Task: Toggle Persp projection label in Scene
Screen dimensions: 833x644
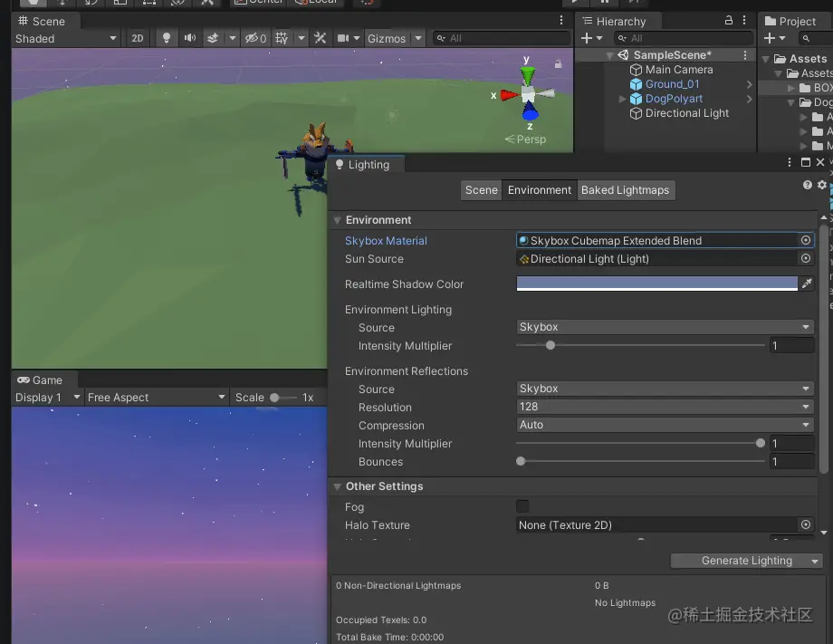Action: tap(525, 139)
